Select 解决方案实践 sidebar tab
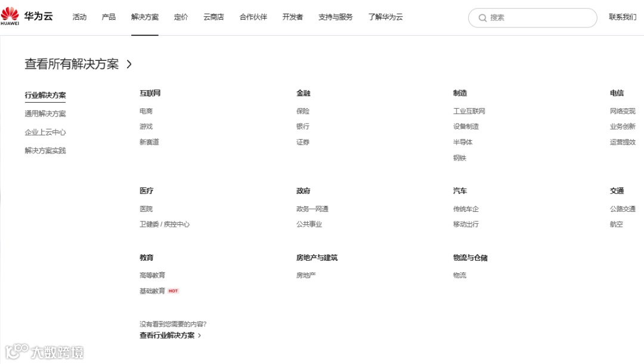 (45, 150)
